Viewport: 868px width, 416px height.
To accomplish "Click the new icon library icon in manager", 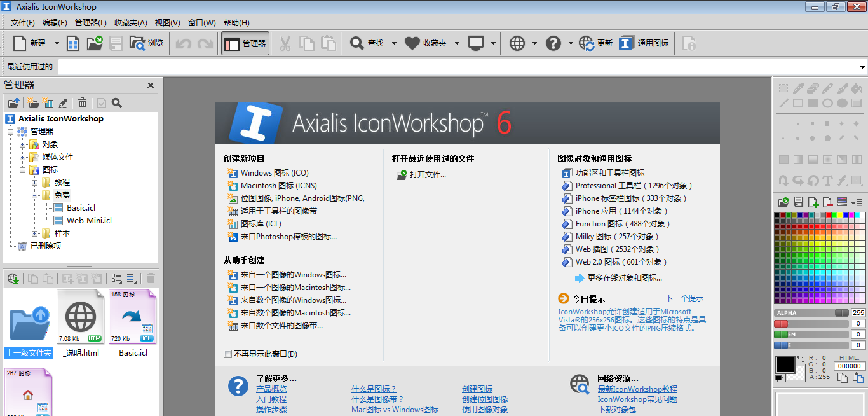I will (48, 103).
